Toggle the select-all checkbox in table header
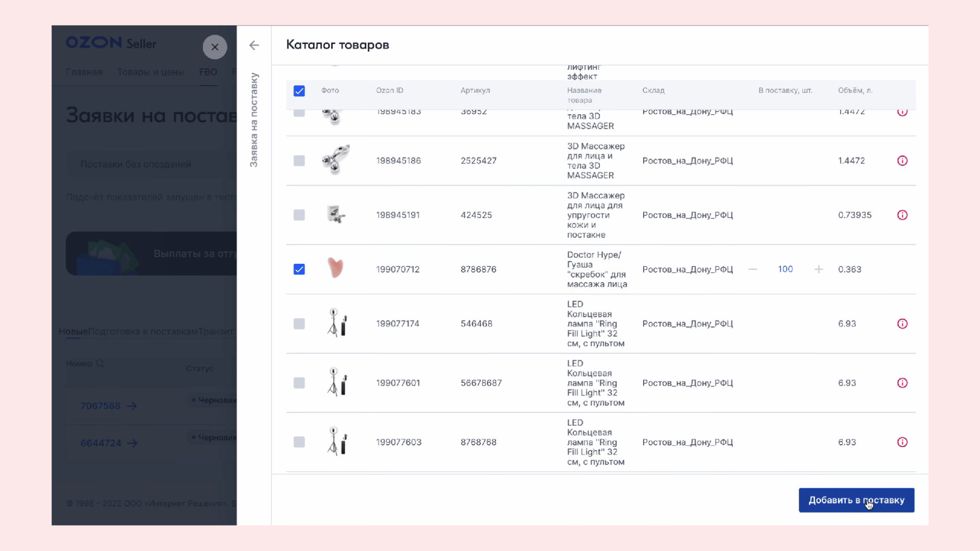 (x=299, y=91)
